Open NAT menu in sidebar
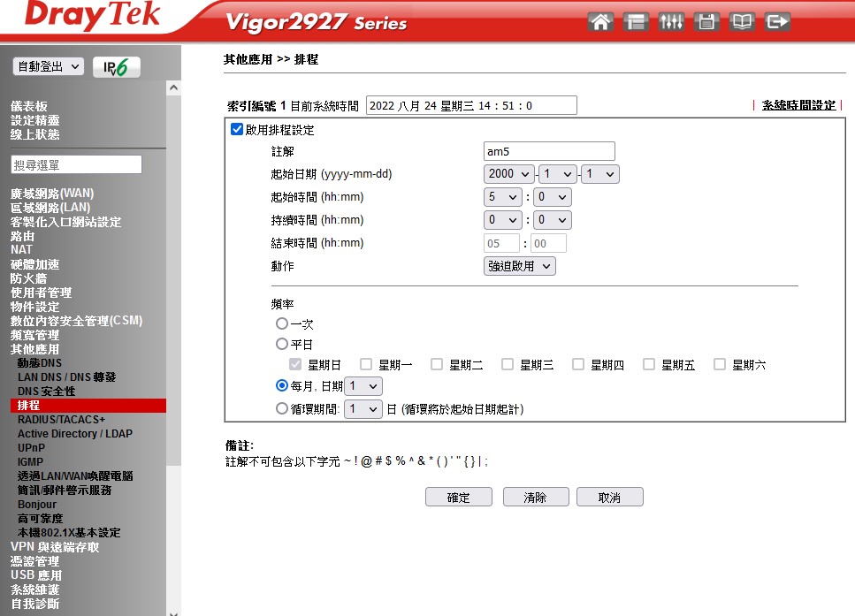This screenshot has width=855, height=616. tap(22, 250)
